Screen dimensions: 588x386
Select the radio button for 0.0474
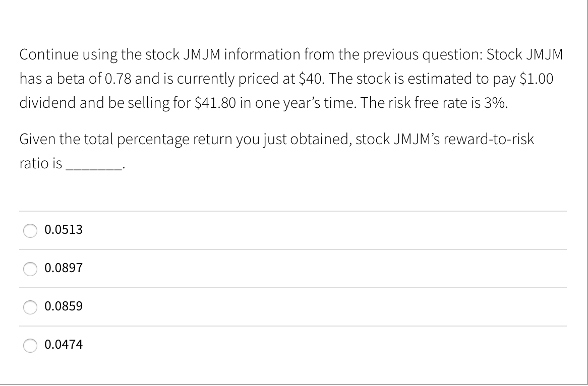30,345
